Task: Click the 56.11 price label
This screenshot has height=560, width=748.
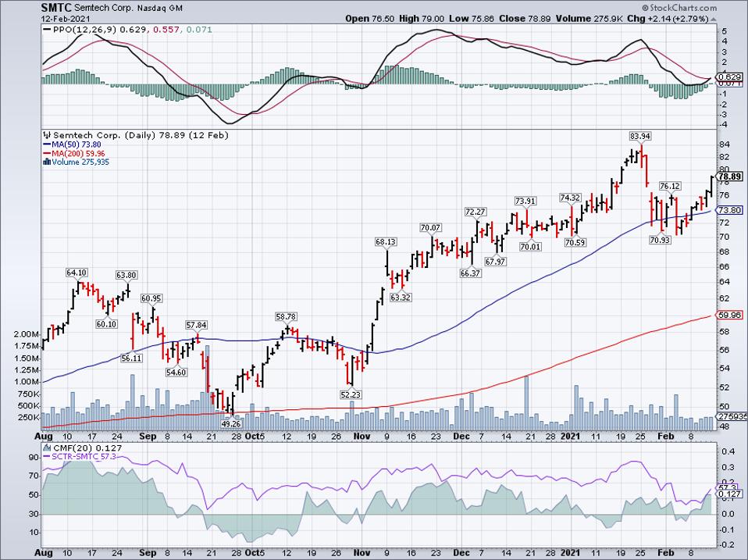Action: [131, 358]
